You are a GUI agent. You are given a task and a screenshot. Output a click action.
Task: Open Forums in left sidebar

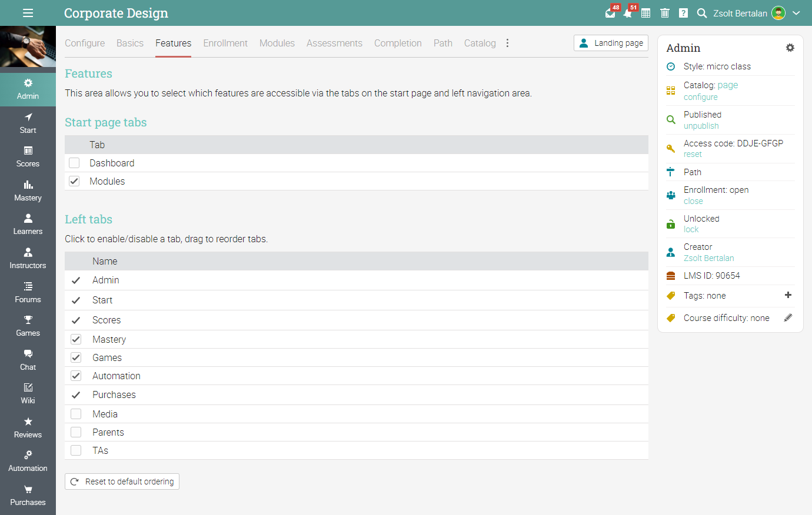click(x=28, y=293)
